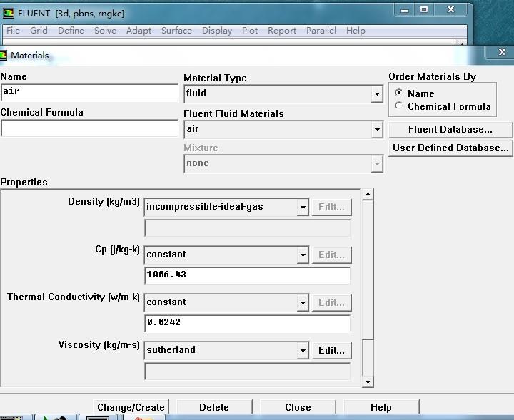Click the Properties scrollbar thumb
Viewport: 514px width, 420px height.
point(368,270)
